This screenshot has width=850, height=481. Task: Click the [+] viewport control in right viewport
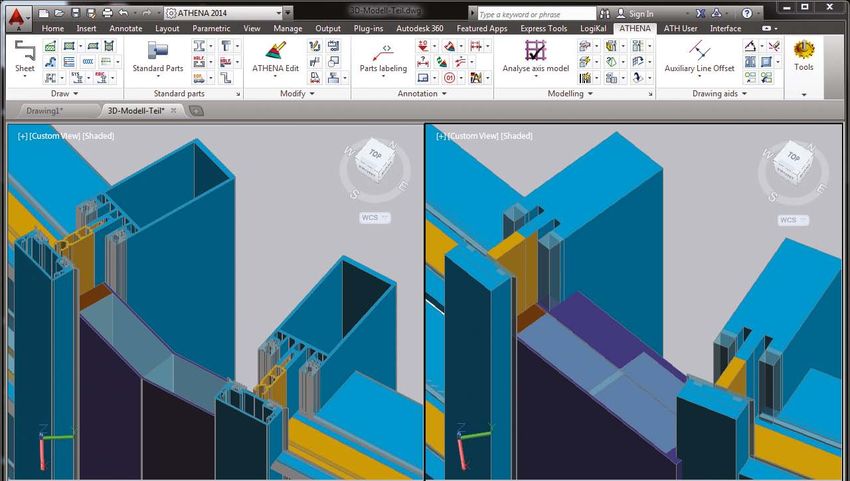click(x=441, y=136)
